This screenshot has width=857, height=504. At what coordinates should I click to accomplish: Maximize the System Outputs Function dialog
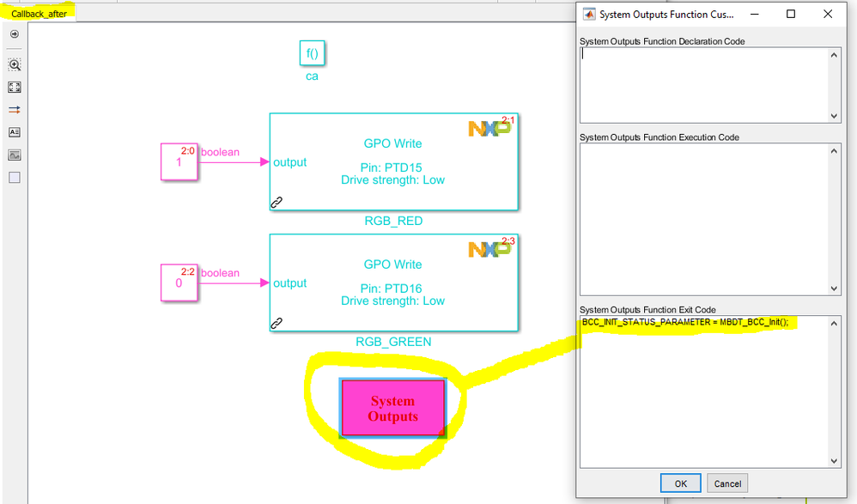(x=790, y=15)
